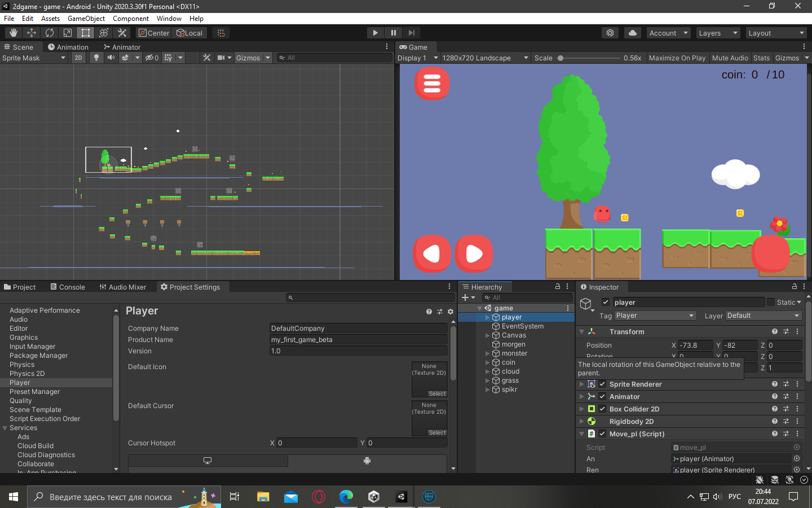Viewport: 812px width, 508px height.
Task: Open 1280x720 Landscape resolution dropdown
Action: pos(486,58)
